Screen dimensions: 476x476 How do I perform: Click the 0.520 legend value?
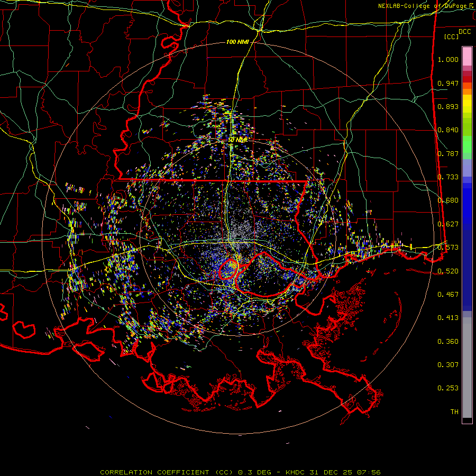click(448, 271)
